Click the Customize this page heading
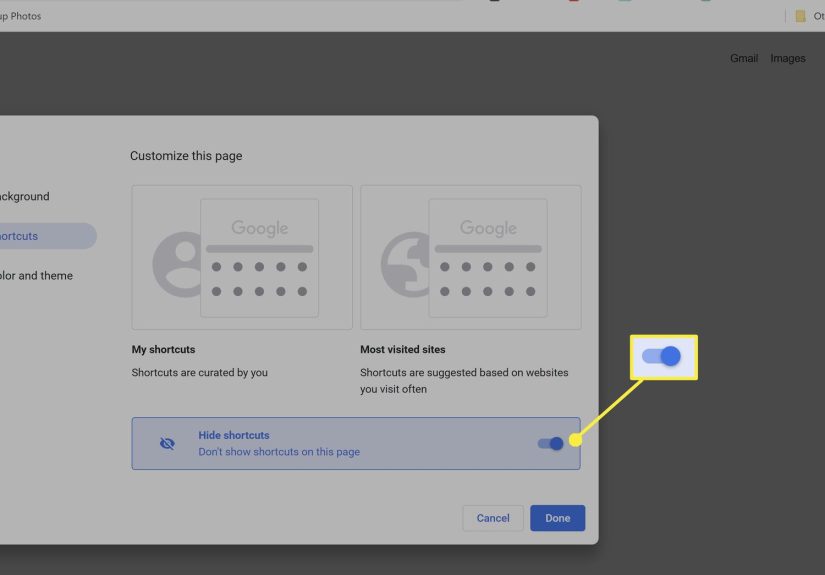The height and width of the screenshot is (575, 825). pos(186,156)
